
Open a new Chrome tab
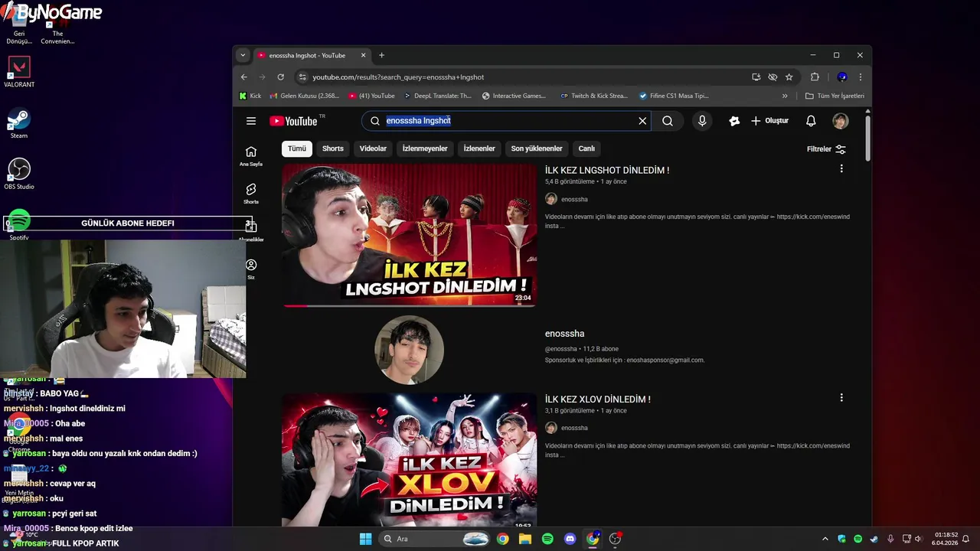coord(381,55)
